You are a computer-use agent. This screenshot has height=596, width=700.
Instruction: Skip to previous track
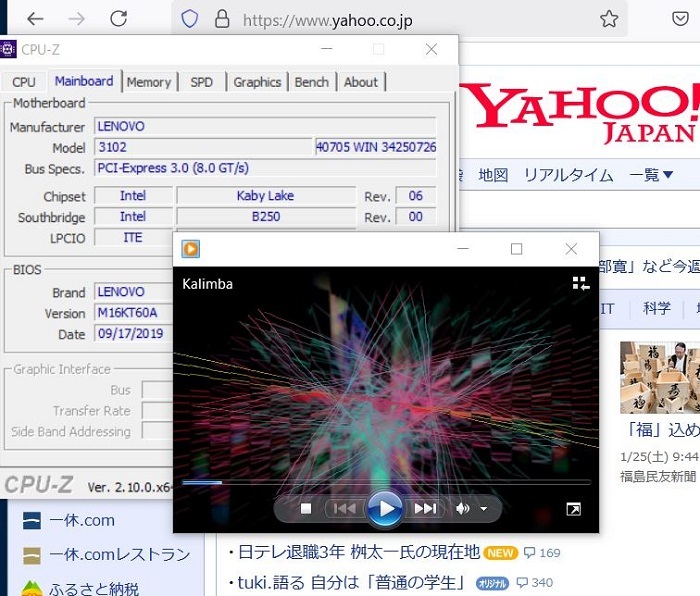click(x=345, y=508)
